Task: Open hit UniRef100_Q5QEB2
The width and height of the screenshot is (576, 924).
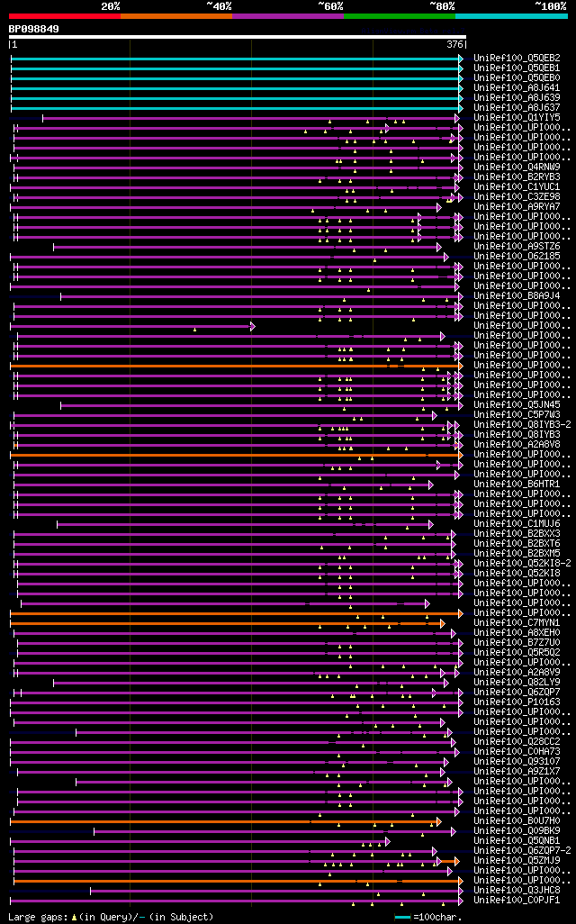Action: pyautogui.click(x=517, y=58)
